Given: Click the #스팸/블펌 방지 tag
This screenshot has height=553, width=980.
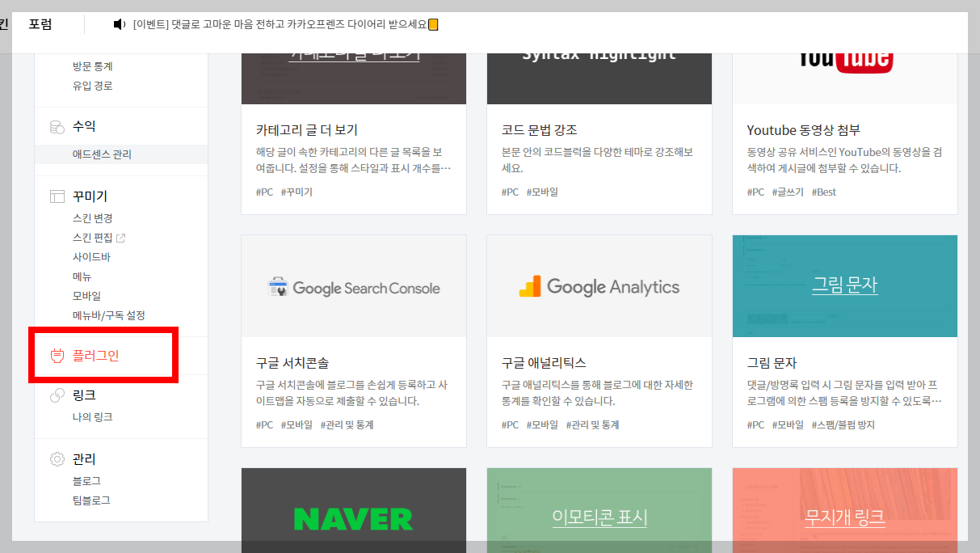Looking at the screenshot, I should [843, 425].
